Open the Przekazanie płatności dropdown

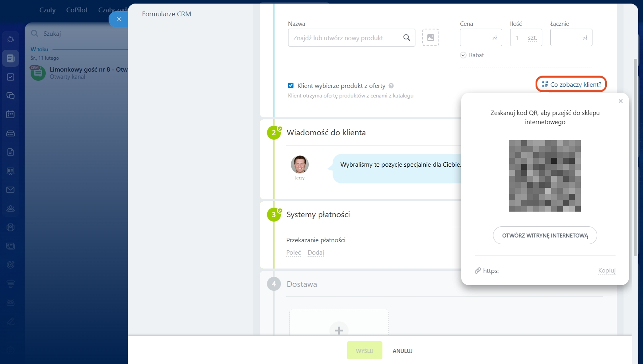(x=316, y=240)
